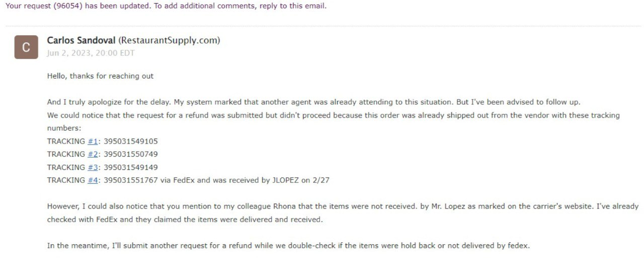Click the "Hello, thanks for reaching out" greeting
Image resolution: width=644 pixels, height=263 pixels.
101,76
